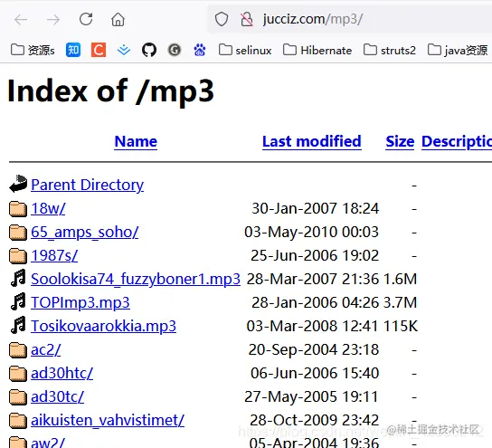Open the selinux bookmark folder
492x448 pixels.
coord(245,51)
